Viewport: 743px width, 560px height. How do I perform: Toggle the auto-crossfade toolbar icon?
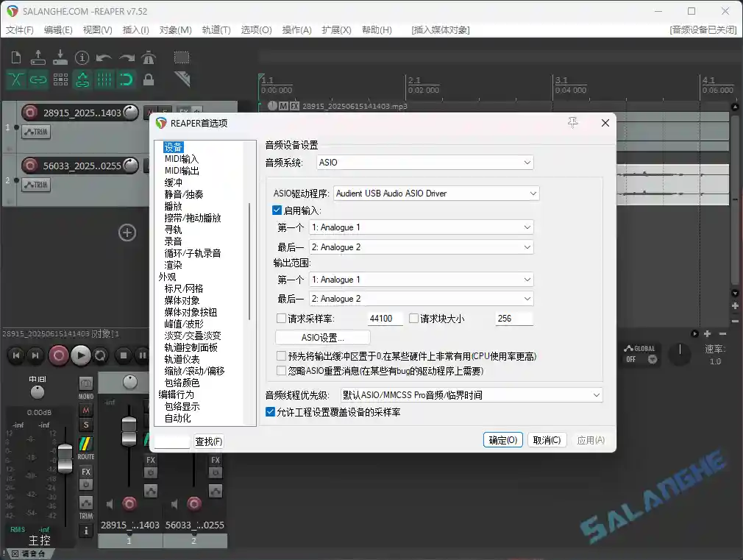[16, 79]
